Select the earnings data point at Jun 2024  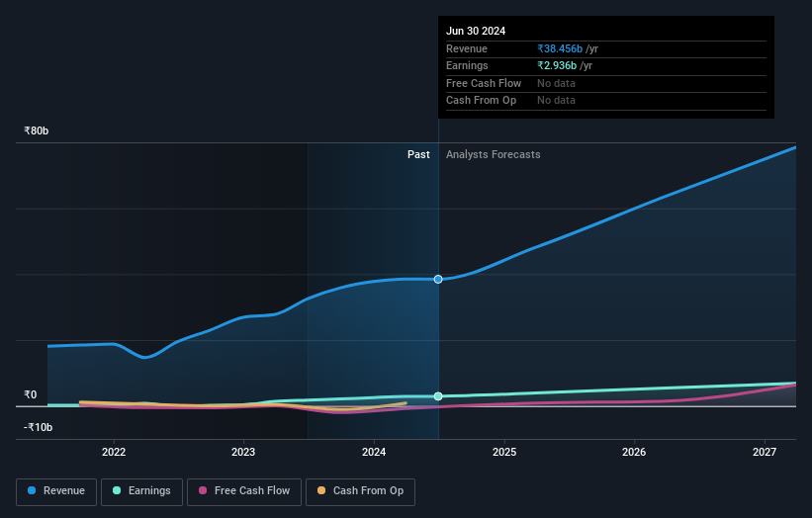coord(438,396)
